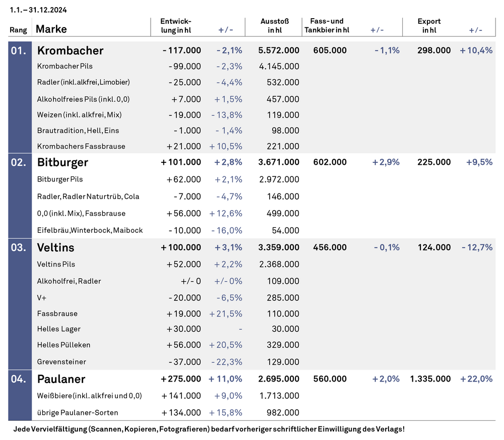The width and height of the screenshot is (504, 440).
Task: Select the Alkoholfrei, Radler label
Action: click(69, 281)
